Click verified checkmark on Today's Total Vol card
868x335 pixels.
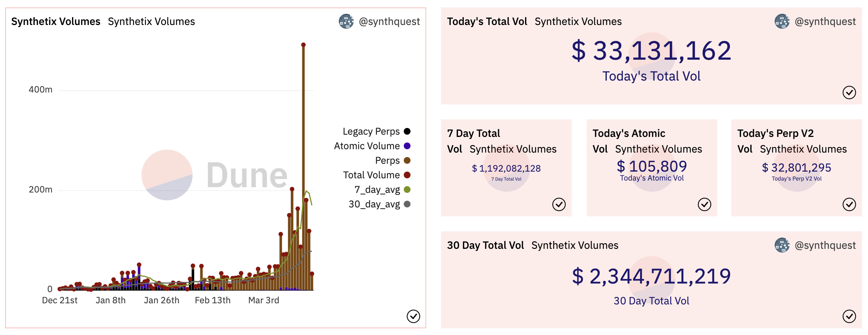click(x=849, y=93)
